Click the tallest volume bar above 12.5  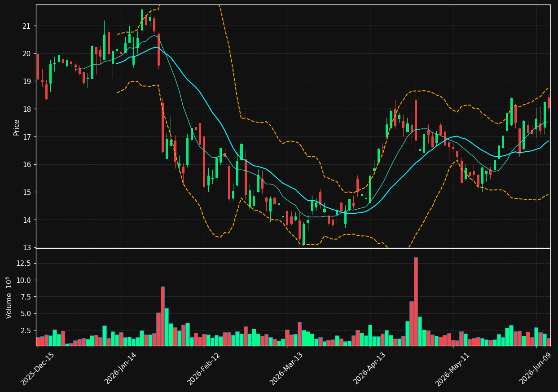pyautogui.click(x=416, y=301)
